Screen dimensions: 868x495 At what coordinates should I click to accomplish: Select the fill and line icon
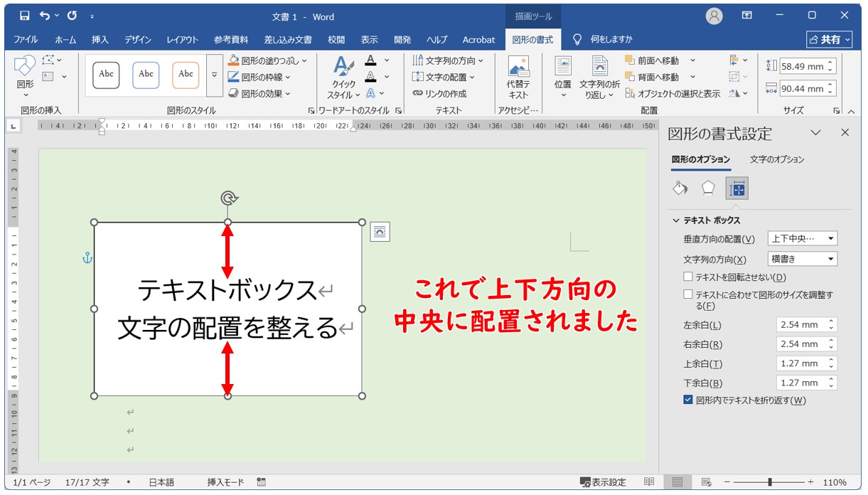pyautogui.click(x=680, y=188)
